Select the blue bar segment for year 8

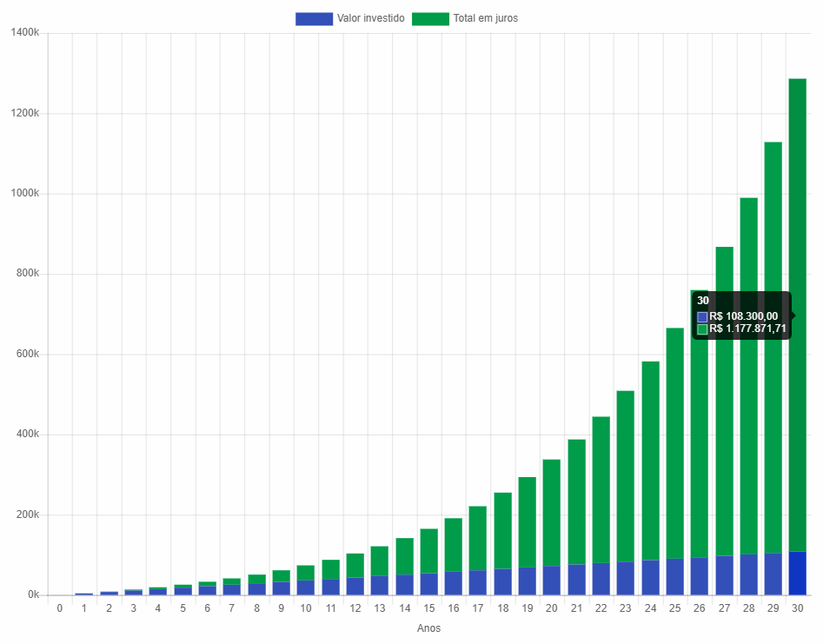[257, 589]
